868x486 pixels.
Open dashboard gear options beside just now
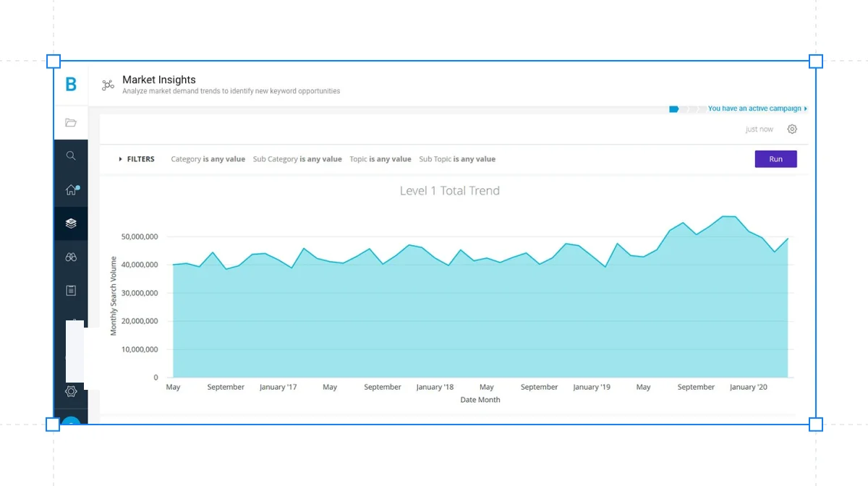792,129
